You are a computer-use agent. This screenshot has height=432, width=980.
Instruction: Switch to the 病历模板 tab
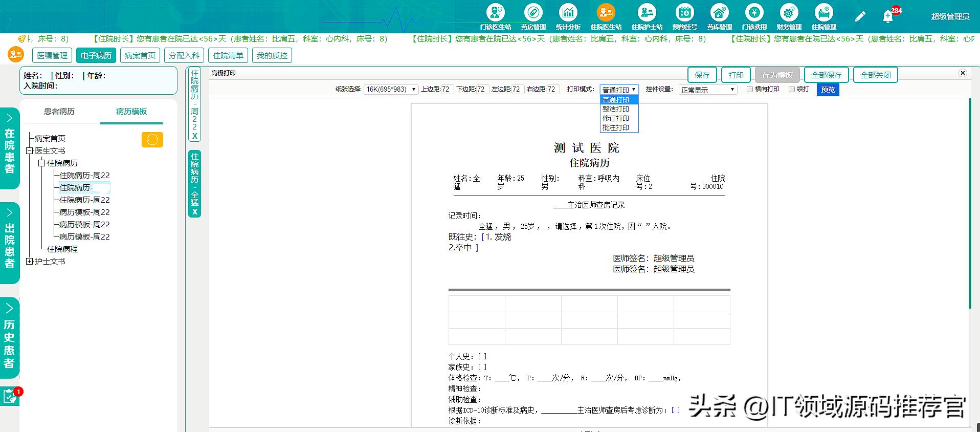[x=131, y=112]
